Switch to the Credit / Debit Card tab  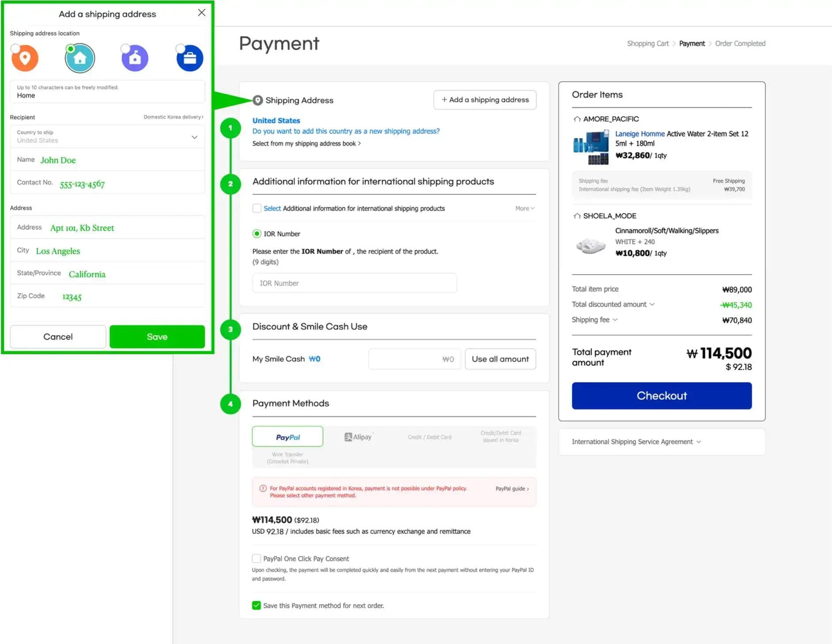(x=429, y=436)
